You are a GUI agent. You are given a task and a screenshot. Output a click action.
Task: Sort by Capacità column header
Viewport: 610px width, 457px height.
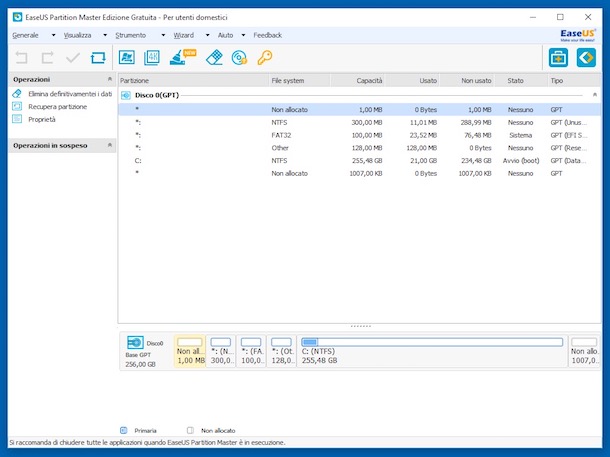pyautogui.click(x=358, y=81)
